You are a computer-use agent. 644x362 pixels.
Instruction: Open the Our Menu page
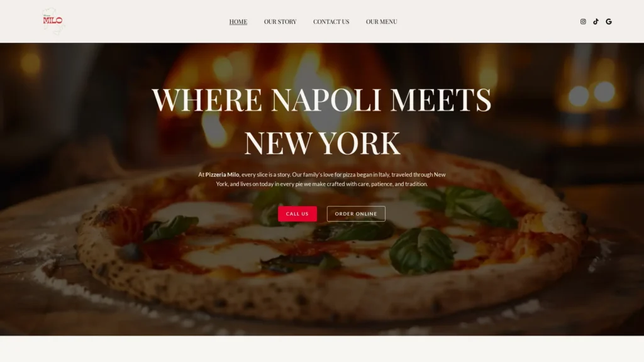click(382, 22)
